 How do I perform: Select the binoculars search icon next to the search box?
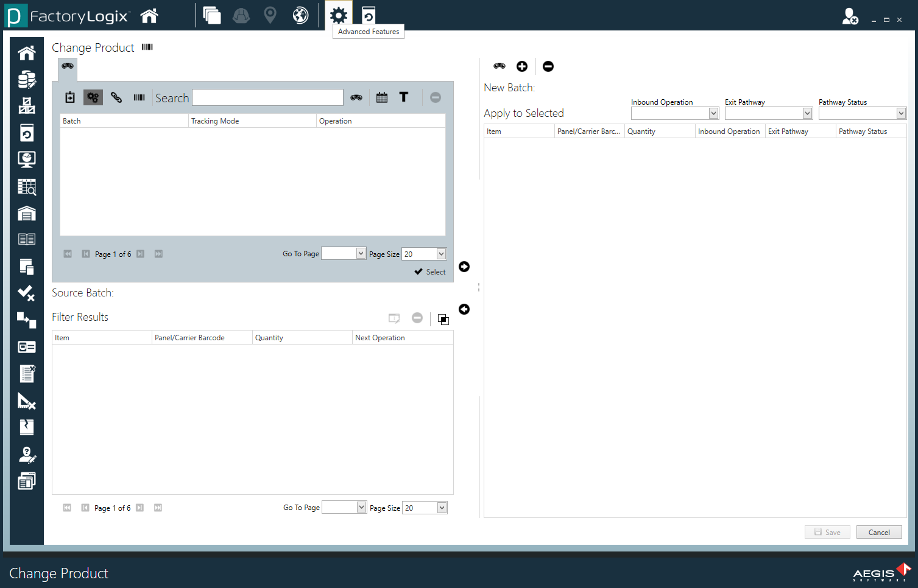356,97
